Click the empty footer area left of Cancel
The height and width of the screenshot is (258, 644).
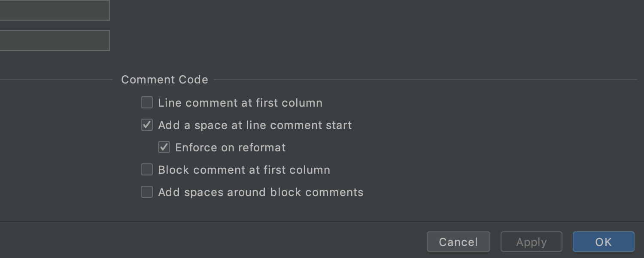215,242
